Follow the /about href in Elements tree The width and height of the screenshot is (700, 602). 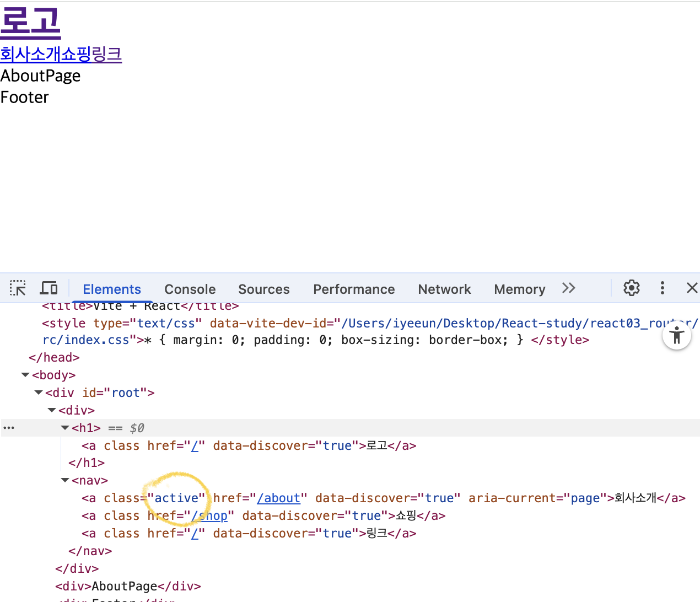[279, 498]
